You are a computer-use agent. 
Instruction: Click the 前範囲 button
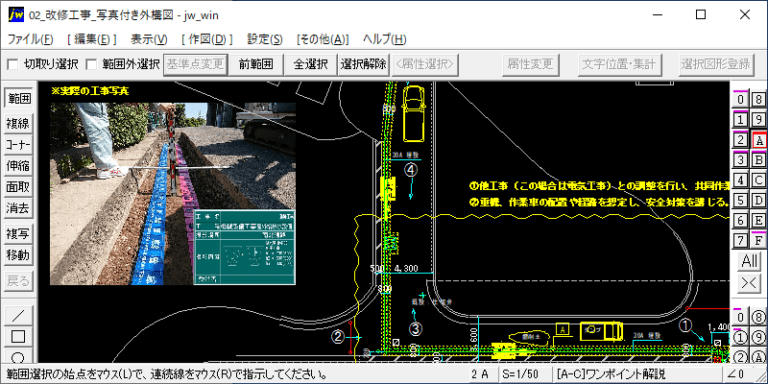click(x=256, y=64)
